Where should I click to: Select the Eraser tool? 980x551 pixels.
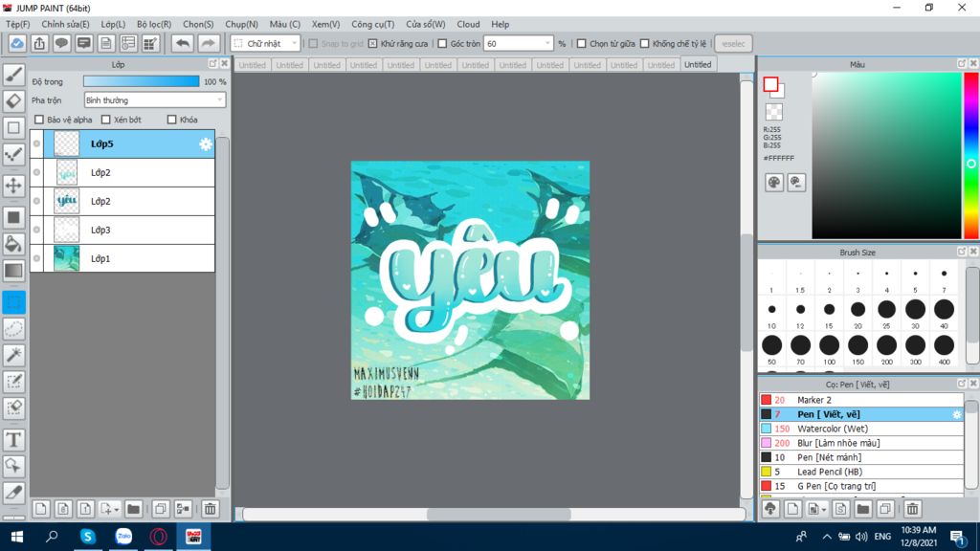[13, 101]
